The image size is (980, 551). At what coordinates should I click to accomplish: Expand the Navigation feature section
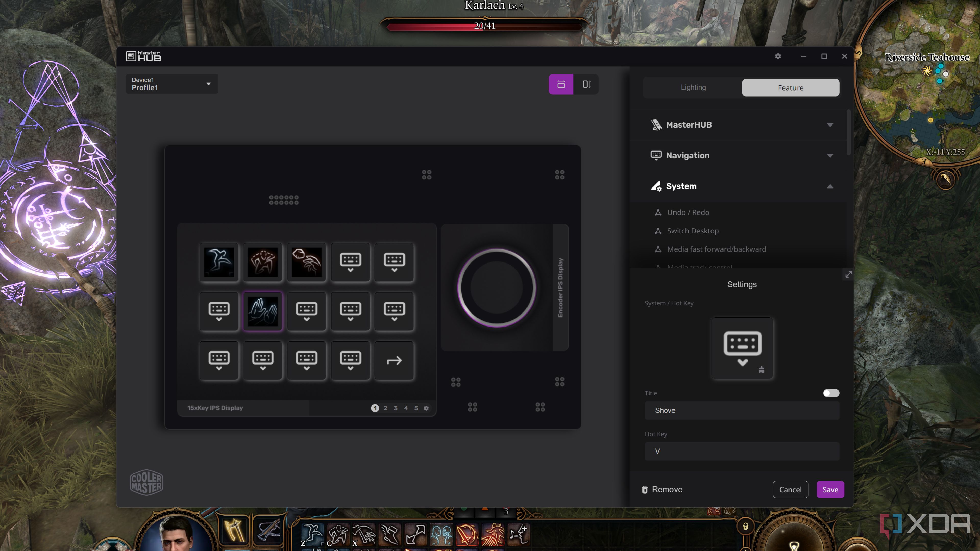[741, 155]
